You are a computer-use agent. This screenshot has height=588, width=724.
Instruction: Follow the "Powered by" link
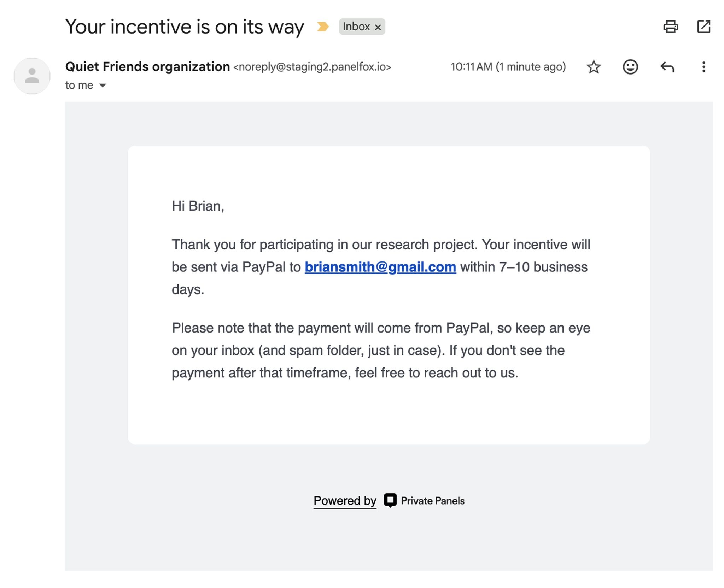point(345,501)
